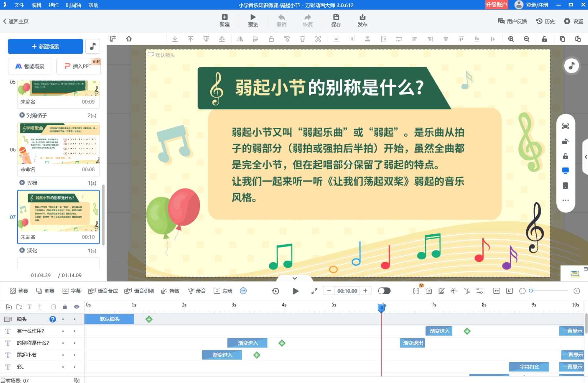Image resolution: width=588 pixels, height=383 pixels.
Task: Click the 插入PPT button
Action: pos(78,66)
